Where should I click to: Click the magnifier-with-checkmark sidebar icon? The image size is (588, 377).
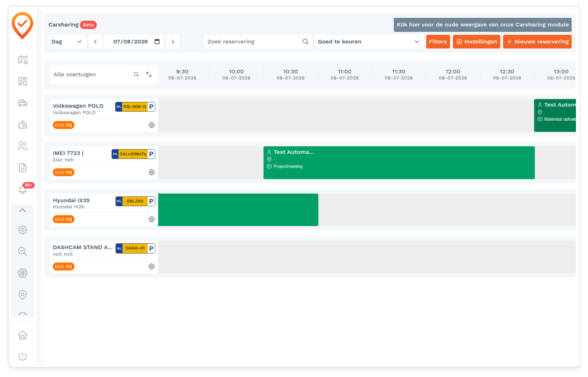22,251
